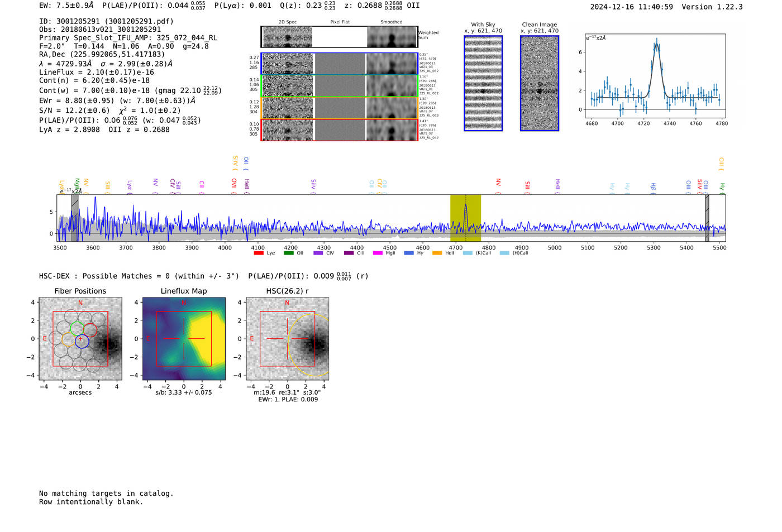Click the 's/b: 3.33 +/- 0.075' label
The width and height of the screenshot is (782, 532).
(184, 393)
